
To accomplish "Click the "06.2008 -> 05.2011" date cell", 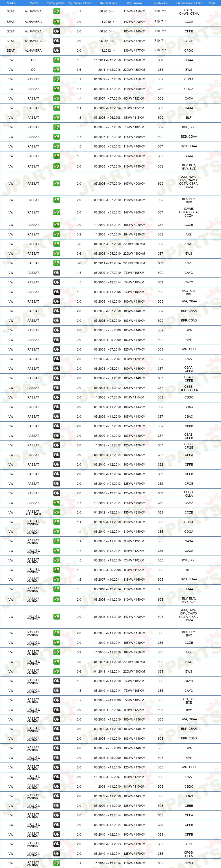I will point(107,369).
